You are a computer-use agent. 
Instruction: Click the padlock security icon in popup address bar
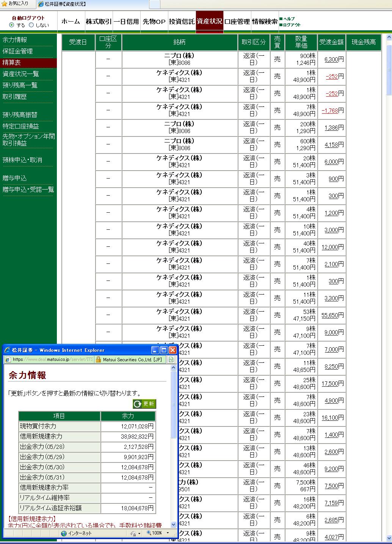tap(98, 359)
